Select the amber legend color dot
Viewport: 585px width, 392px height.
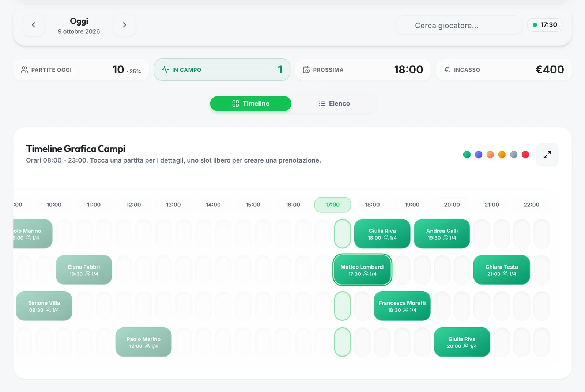point(502,155)
